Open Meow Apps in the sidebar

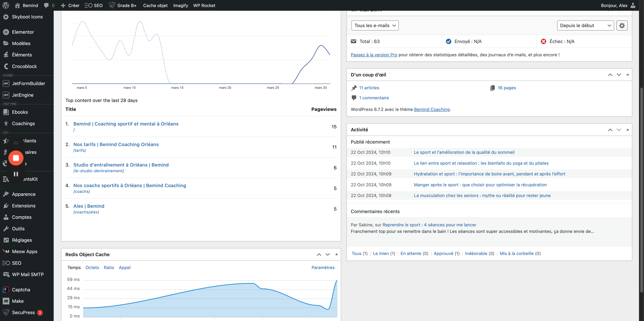pyautogui.click(x=27, y=251)
